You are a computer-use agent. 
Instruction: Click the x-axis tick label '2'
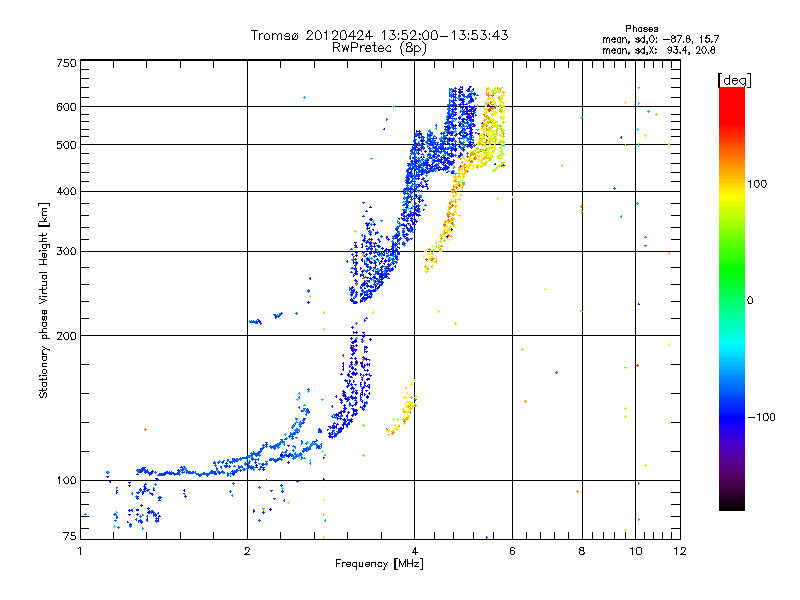tap(247, 551)
